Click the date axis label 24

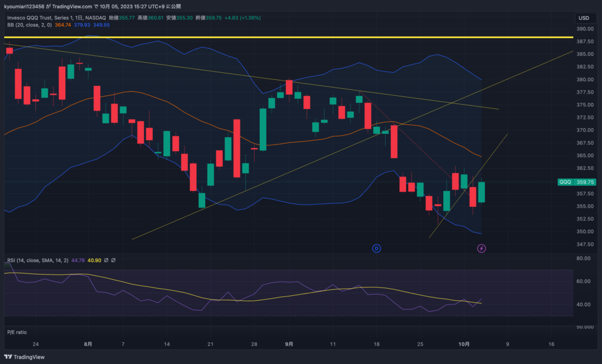(x=36, y=344)
